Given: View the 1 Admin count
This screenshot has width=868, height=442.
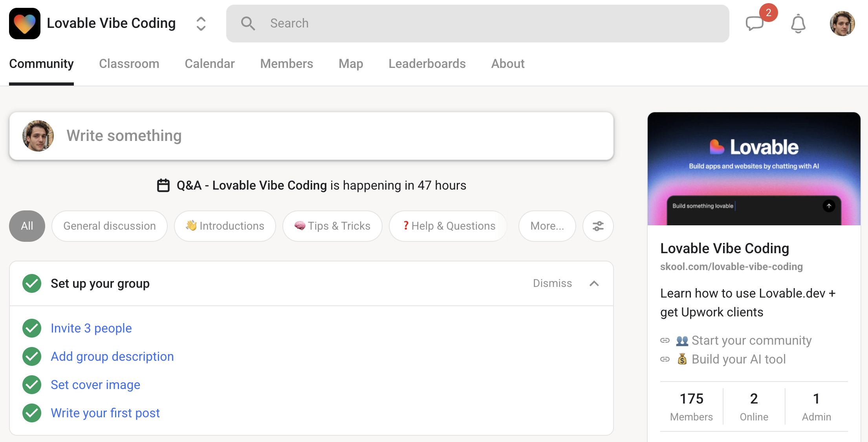Looking at the screenshot, I should point(817,407).
